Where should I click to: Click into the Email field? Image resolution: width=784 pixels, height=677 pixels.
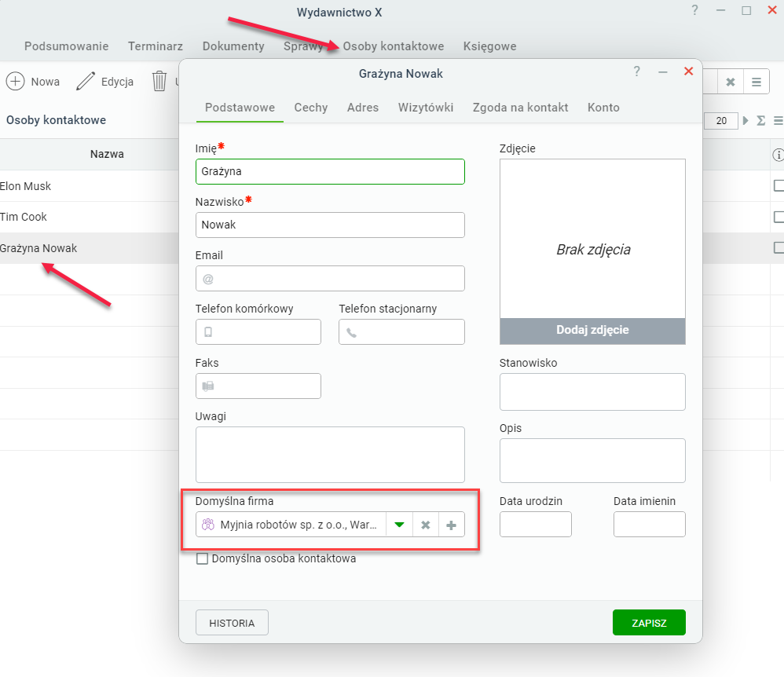point(330,279)
